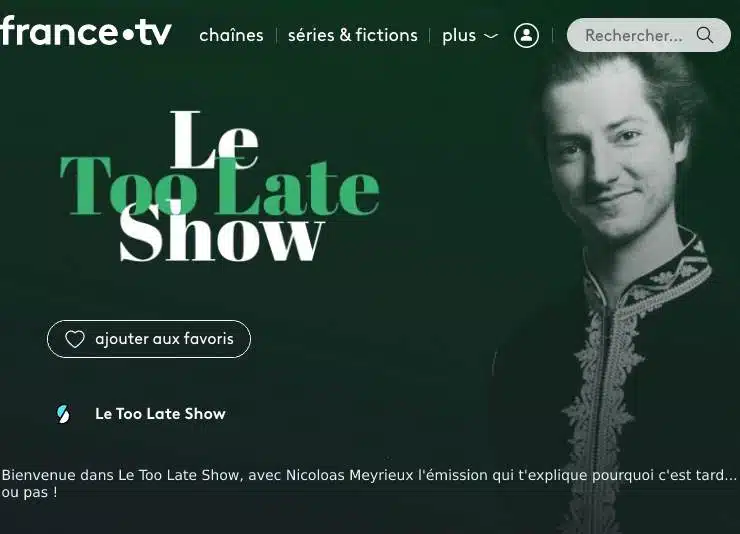This screenshot has width=740, height=534.
Task: Expand the plus menu chevron
Action: point(491,36)
